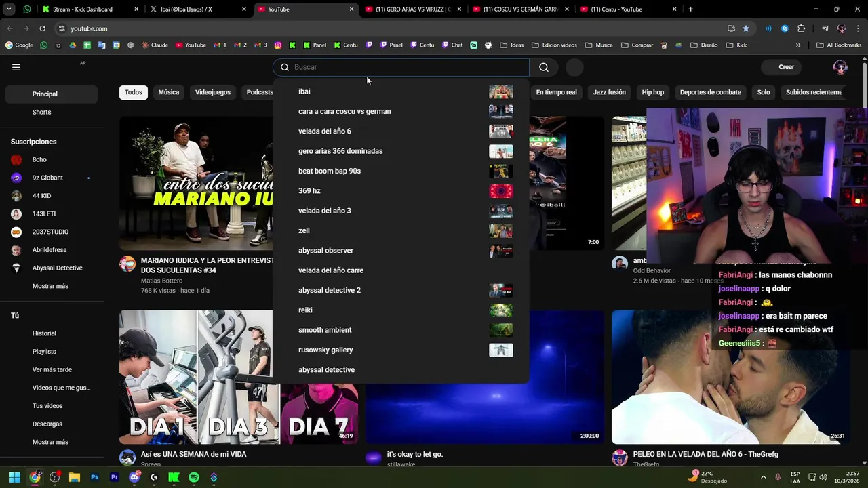Screen dimensions: 868x488
Task: Choose 'beat boom bap 90s' suggestion
Action: click(x=401, y=171)
